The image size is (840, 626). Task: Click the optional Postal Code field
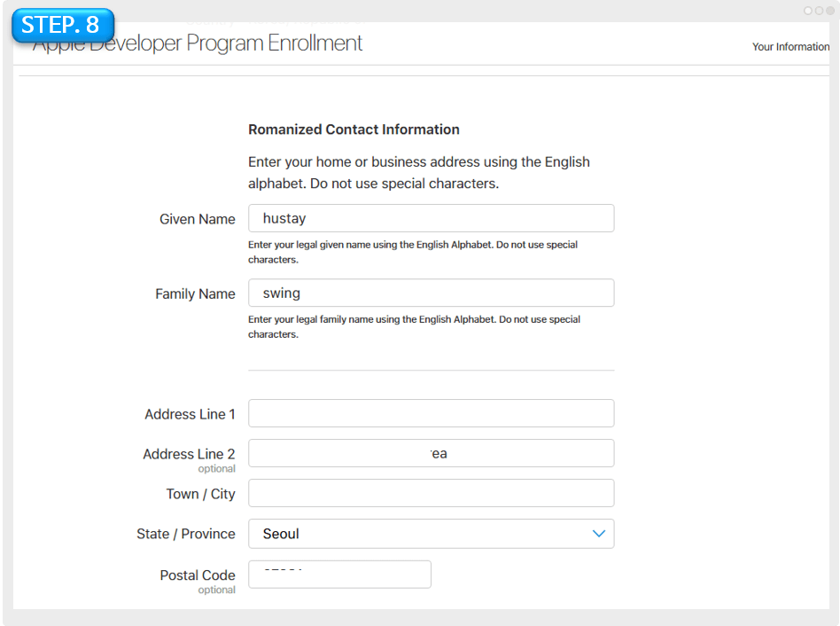339,574
